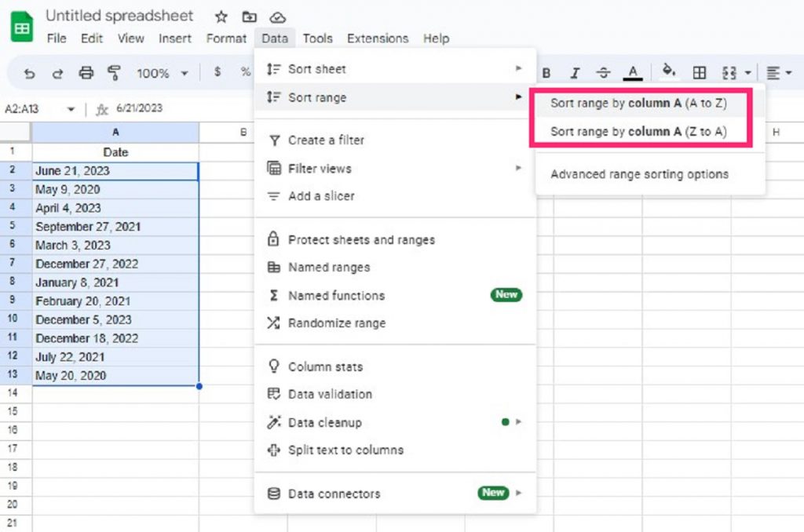Open Protect sheets and ranges
This screenshot has width=804, height=532.
tap(395, 239)
